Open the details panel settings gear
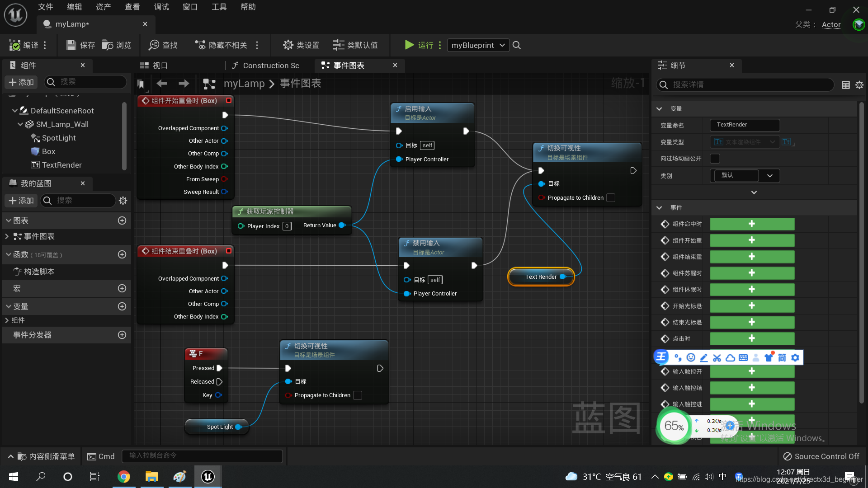 tap(859, 85)
